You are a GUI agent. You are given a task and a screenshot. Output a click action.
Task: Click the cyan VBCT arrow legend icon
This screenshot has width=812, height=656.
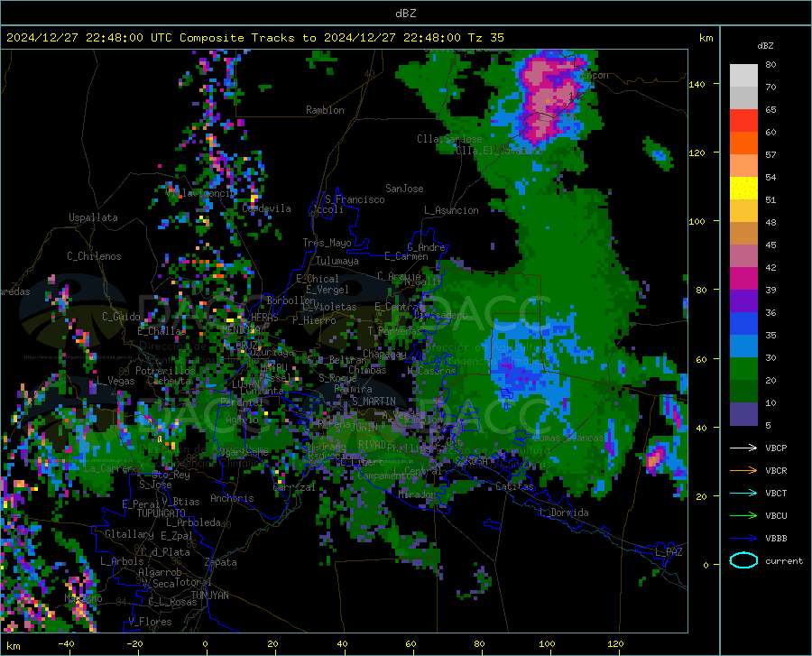pos(743,493)
